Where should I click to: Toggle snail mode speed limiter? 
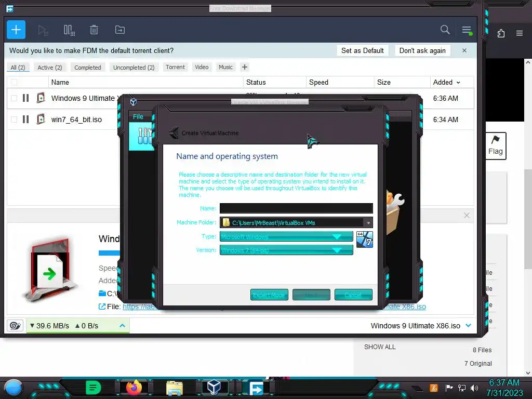point(15,326)
